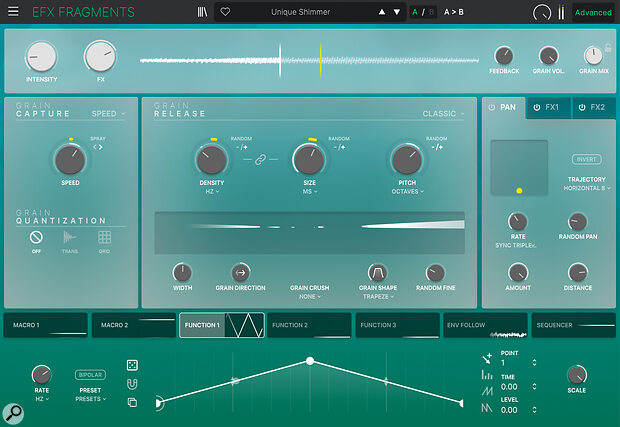This screenshot has width=620, height=427.
Task: Favorite the preset with heart icon
Action: click(x=225, y=12)
